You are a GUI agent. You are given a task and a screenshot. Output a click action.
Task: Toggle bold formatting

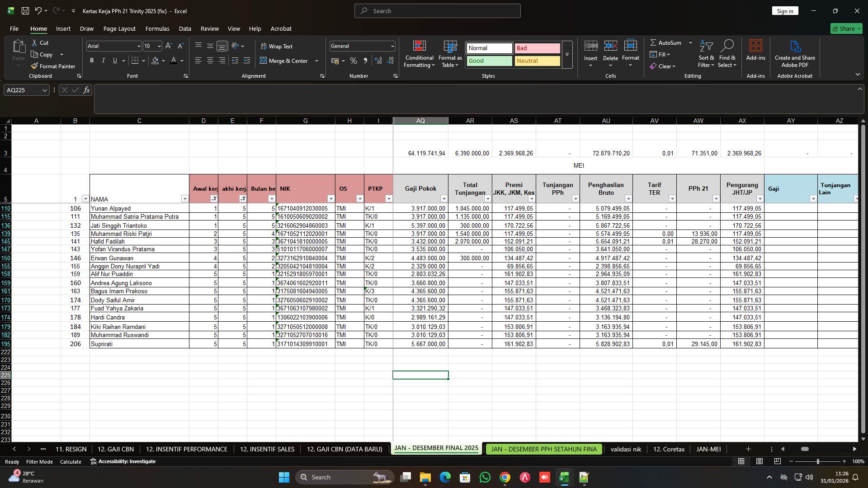pos(91,60)
